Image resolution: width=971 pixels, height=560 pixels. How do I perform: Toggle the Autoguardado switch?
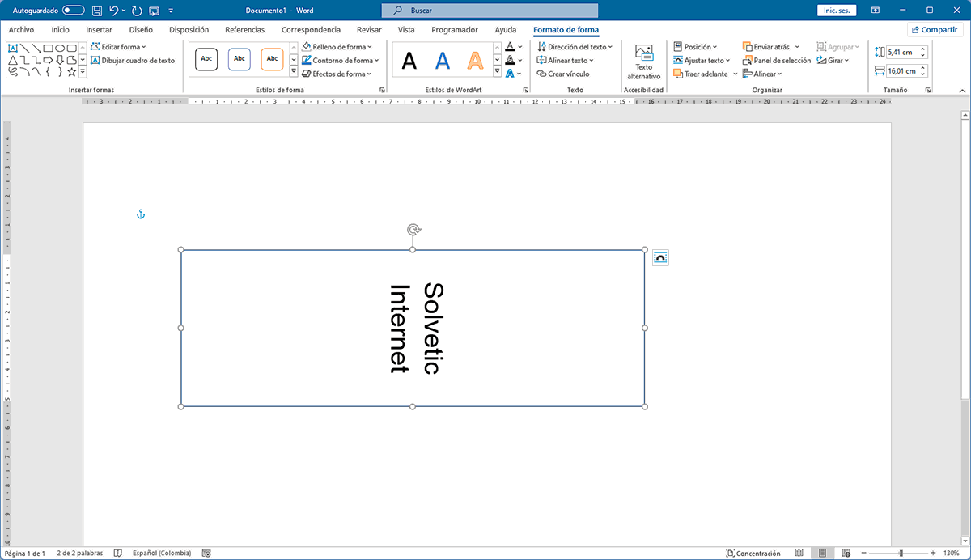pos(73,11)
